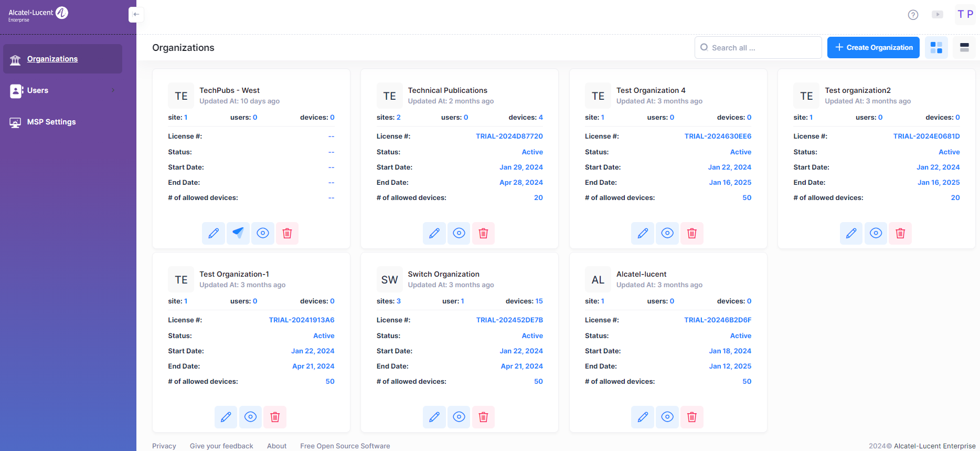Click the Search all input field
The width and height of the screenshot is (980, 451).
click(758, 48)
